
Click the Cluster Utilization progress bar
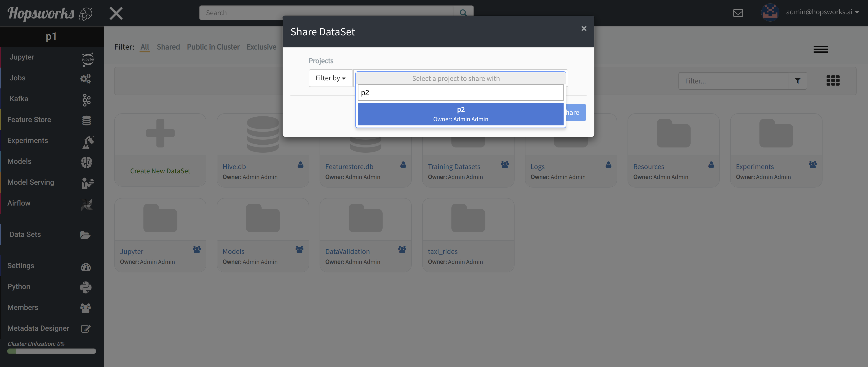pyautogui.click(x=52, y=351)
